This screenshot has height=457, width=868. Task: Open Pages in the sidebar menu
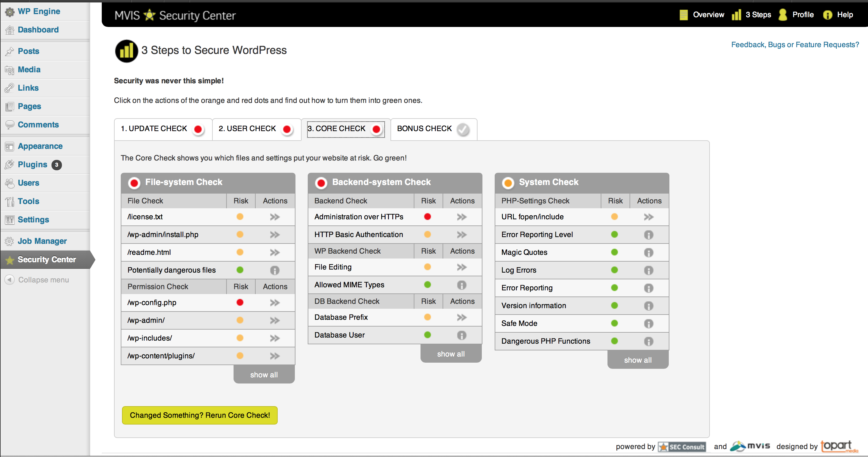click(45, 106)
